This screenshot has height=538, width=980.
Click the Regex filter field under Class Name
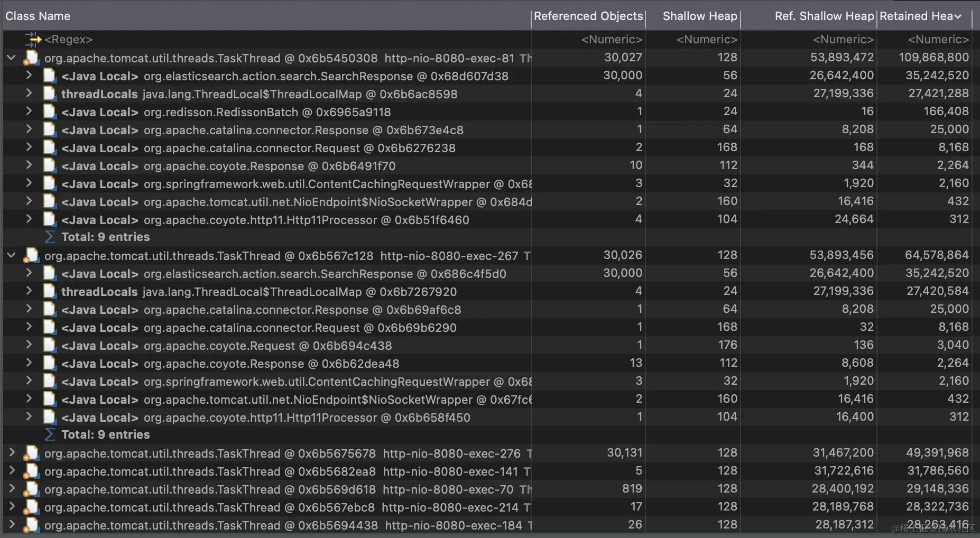point(69,40)
